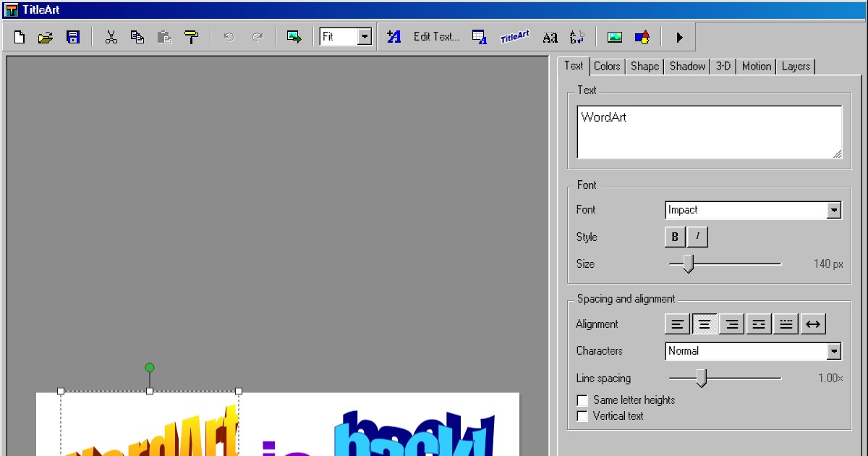The width and height of the screenshot is (868, 456).
Task: Adjust the font Size slider
Action: (689, 264)
